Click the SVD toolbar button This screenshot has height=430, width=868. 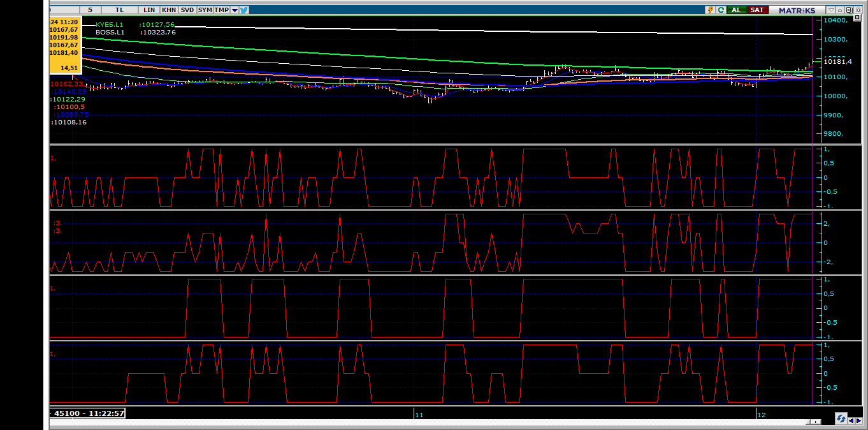point(187,10)
